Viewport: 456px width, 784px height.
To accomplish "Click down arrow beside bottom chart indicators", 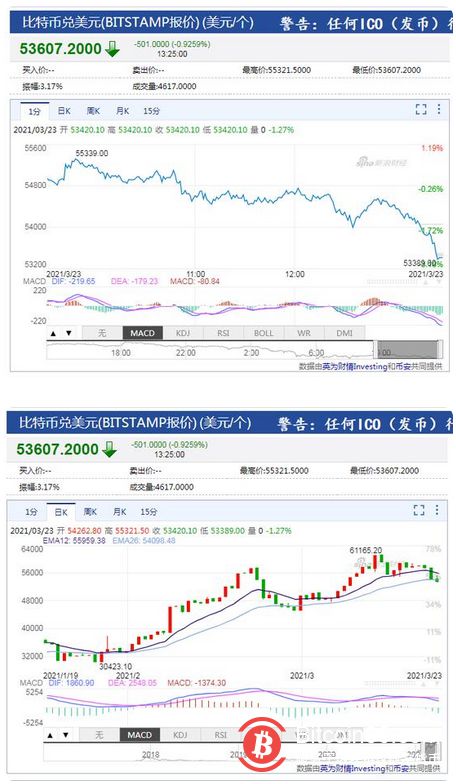I will click(66, 735).
